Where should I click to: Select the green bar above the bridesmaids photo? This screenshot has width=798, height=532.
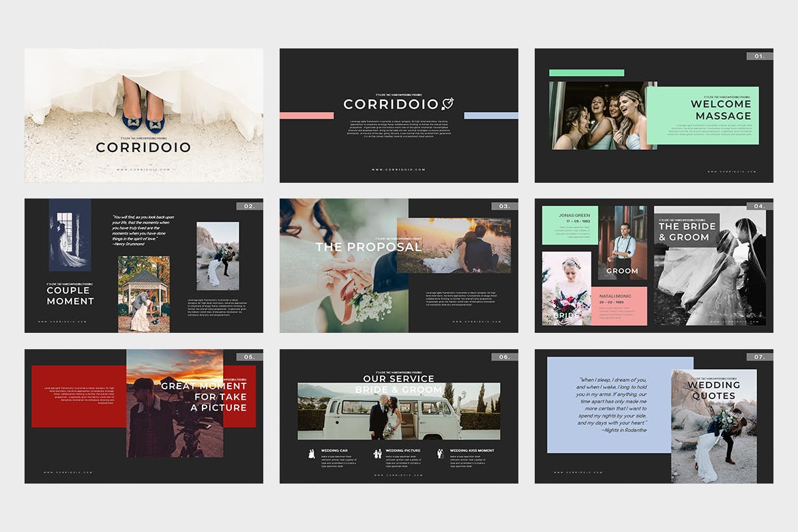(x=587, y=73)
